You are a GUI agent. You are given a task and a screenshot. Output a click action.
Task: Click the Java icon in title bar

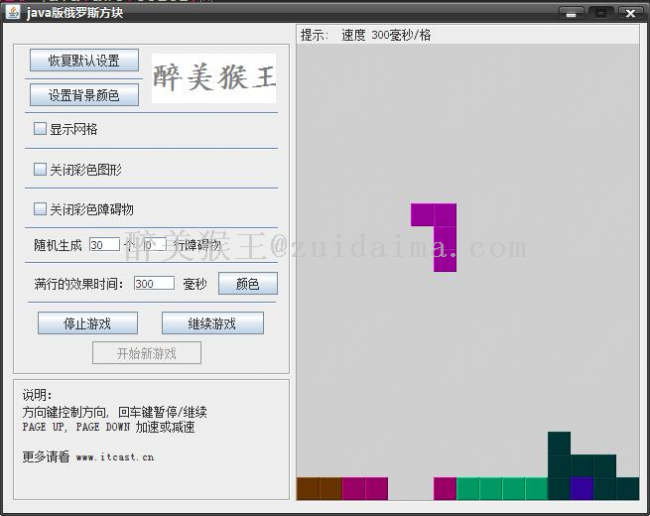tap(13, 12)
